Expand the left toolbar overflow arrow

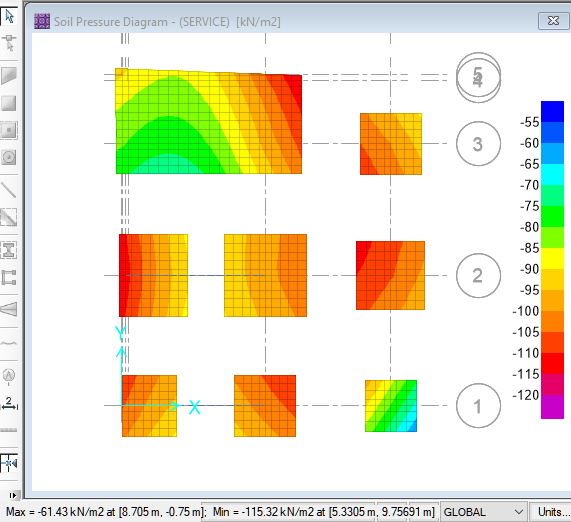tap(13, 495)
